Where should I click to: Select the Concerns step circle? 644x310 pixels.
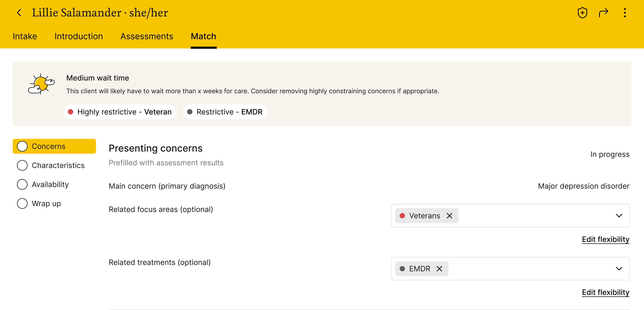pyautogui.click(x=22, y=146)
